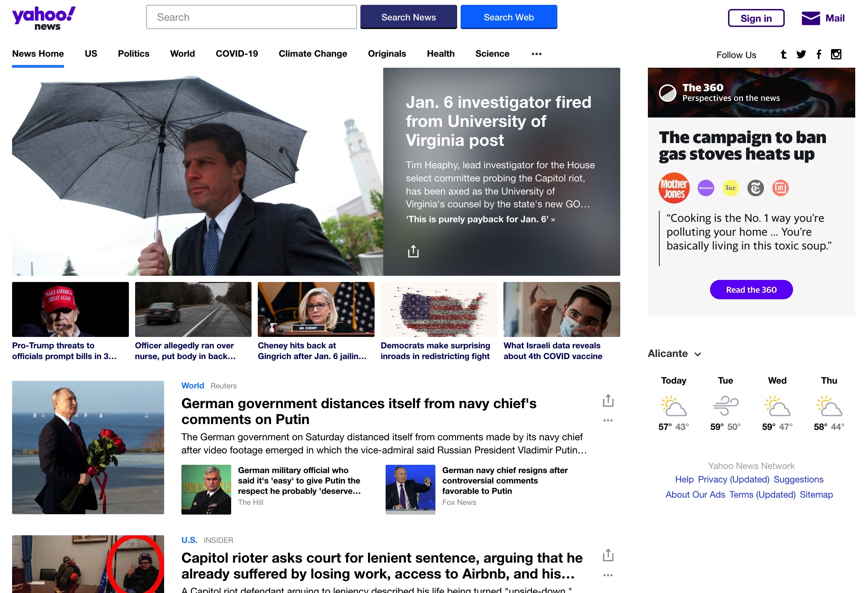868x593 pixels.
Task: Share the Capitol rioter lenient sentence story
Action: click(608, 555)
